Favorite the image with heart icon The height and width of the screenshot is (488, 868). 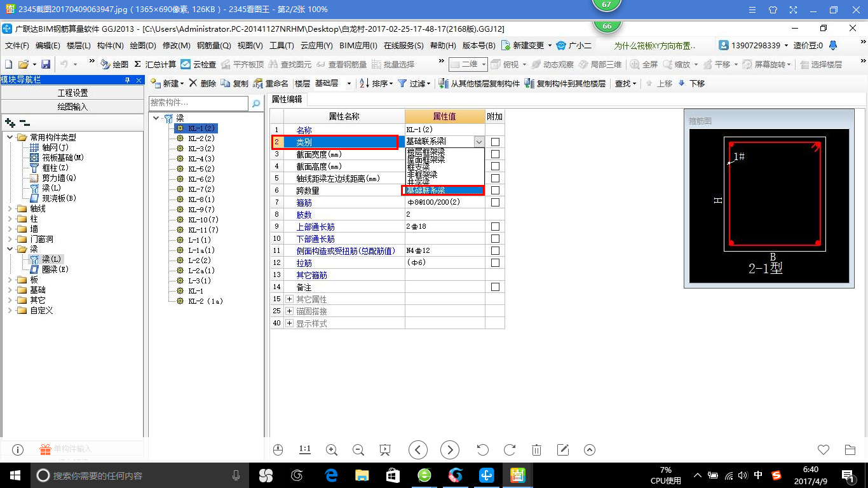click(x=824, y=450)
